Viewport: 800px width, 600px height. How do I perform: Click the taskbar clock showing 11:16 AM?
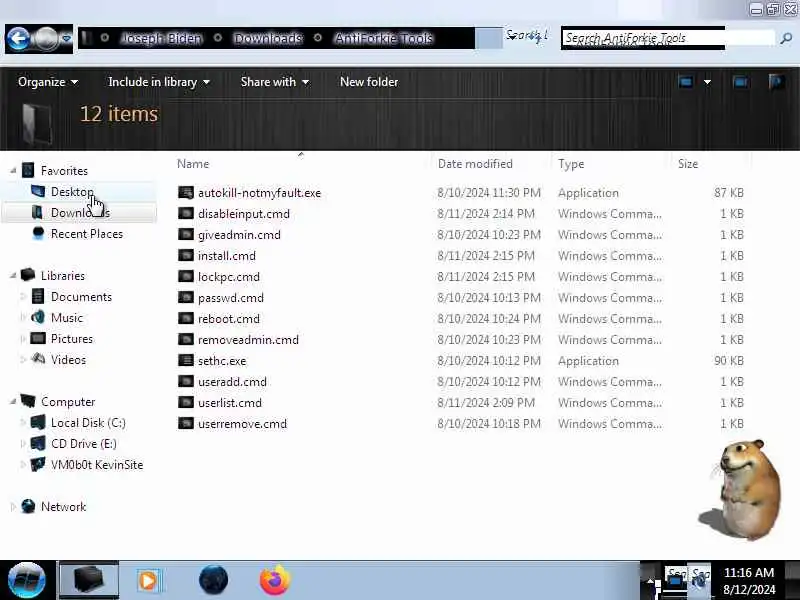point(749,581)
